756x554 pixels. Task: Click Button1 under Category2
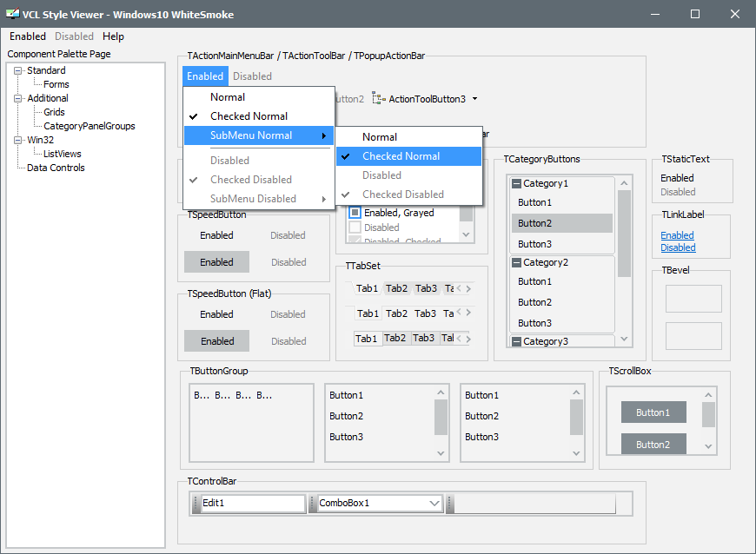[x=561, y=281]
